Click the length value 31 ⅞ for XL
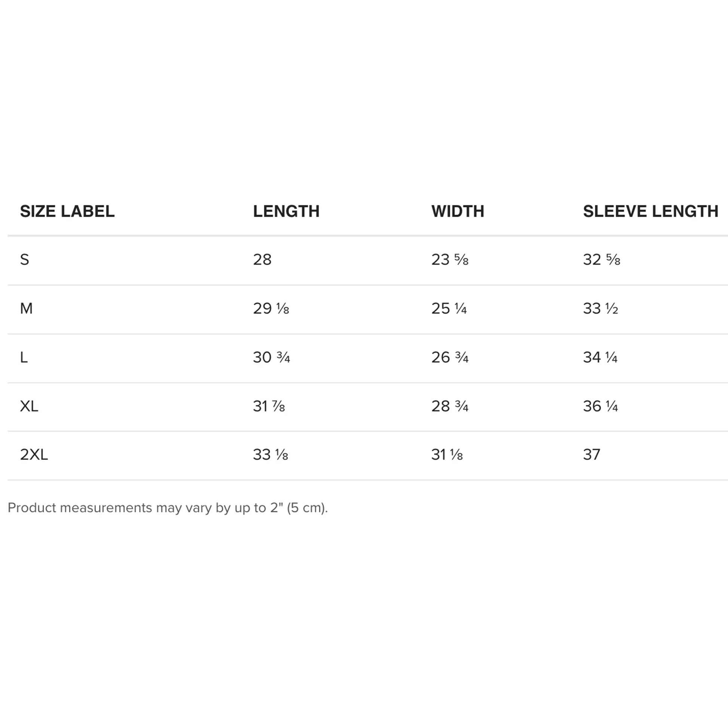 (x=269, y=406)
